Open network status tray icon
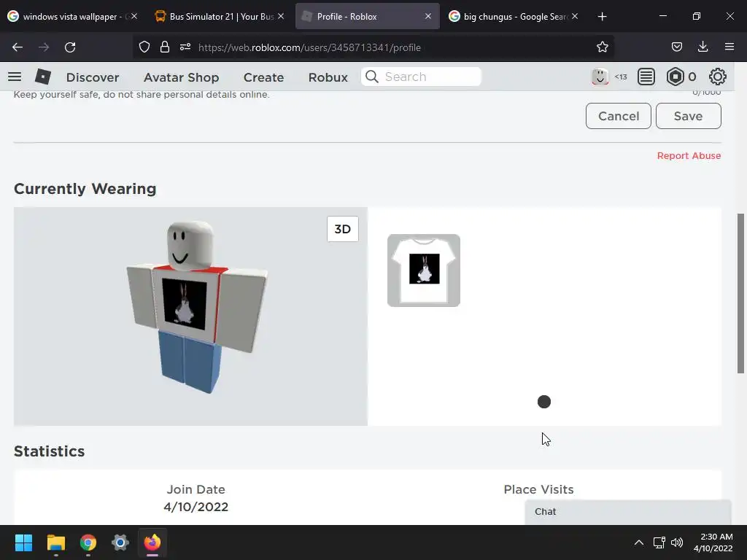The image size is (747, 560). pos(659,542)
